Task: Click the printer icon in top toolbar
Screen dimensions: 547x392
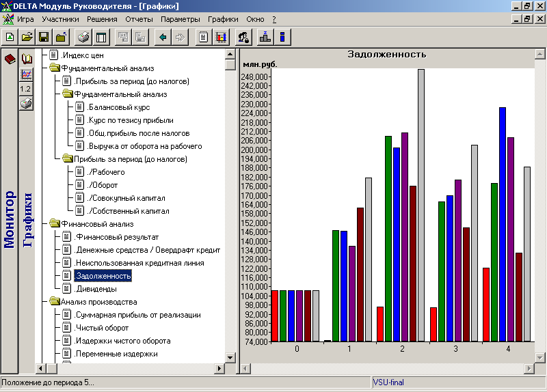Action: [83, 37]
